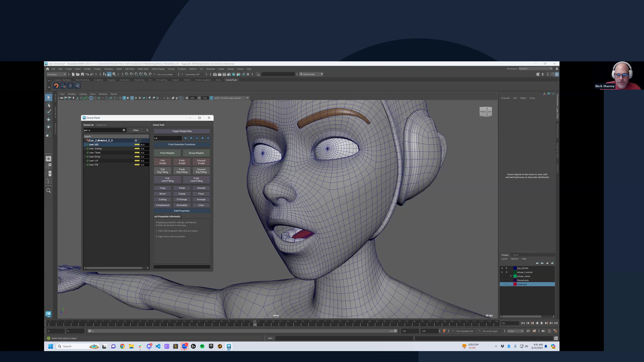Click the orange Ozone shelf icon
Screen dimensions: 644x362
56,86
